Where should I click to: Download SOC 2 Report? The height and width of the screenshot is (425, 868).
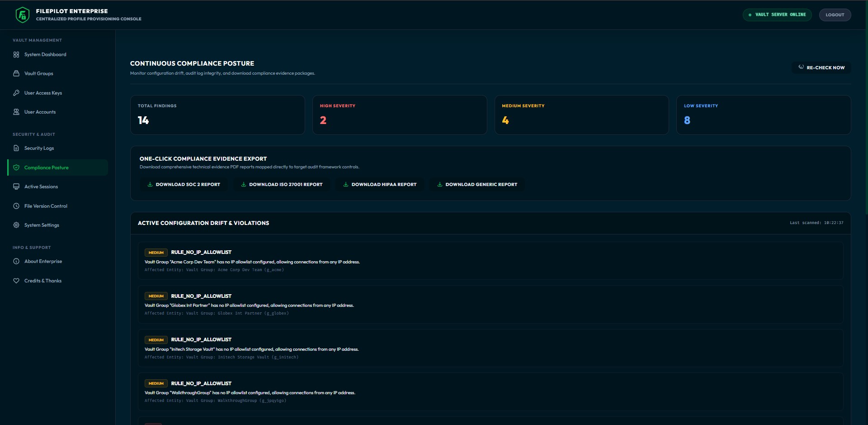[x=184, y=184]
